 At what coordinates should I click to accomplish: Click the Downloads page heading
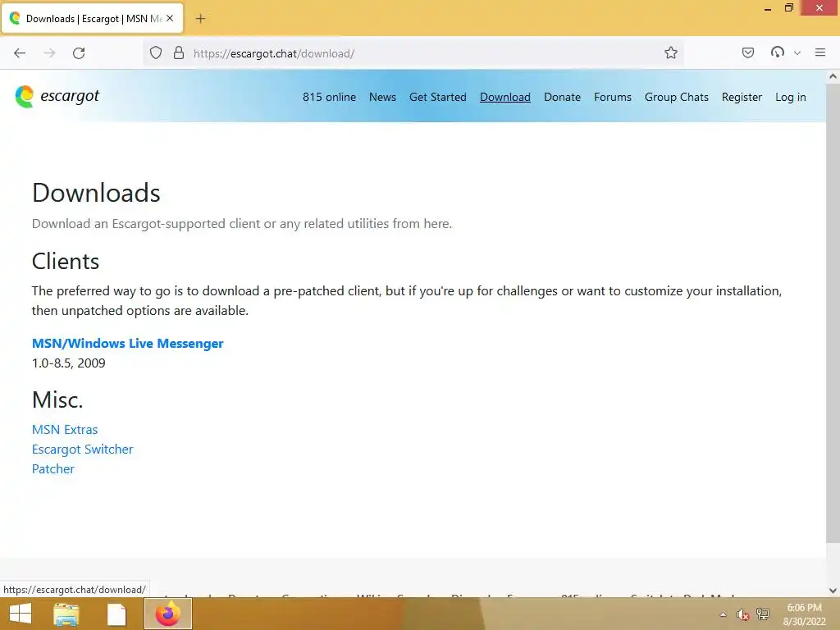[x=96, y=193]
